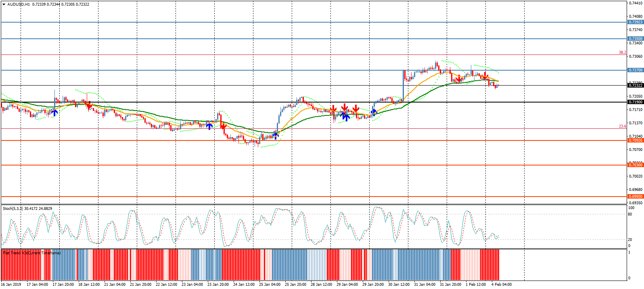
Task: Click the current price label 0.72322
Action: (635, 85)
